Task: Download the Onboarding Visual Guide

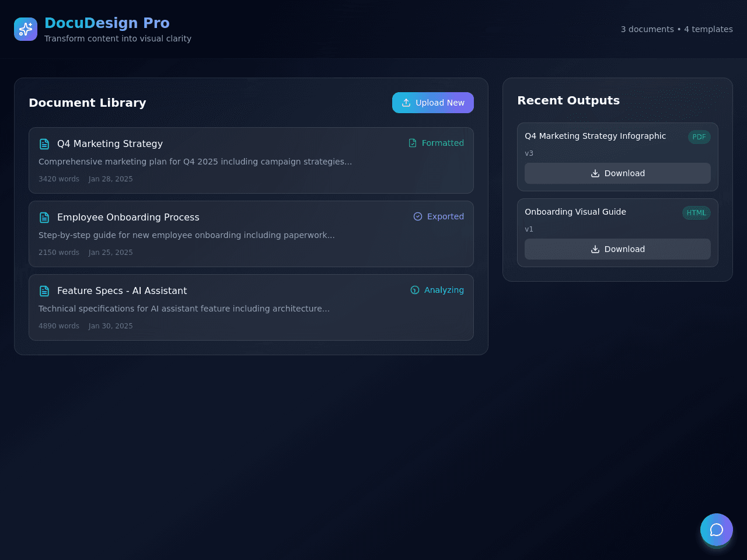Action: [x=617, y=249]
